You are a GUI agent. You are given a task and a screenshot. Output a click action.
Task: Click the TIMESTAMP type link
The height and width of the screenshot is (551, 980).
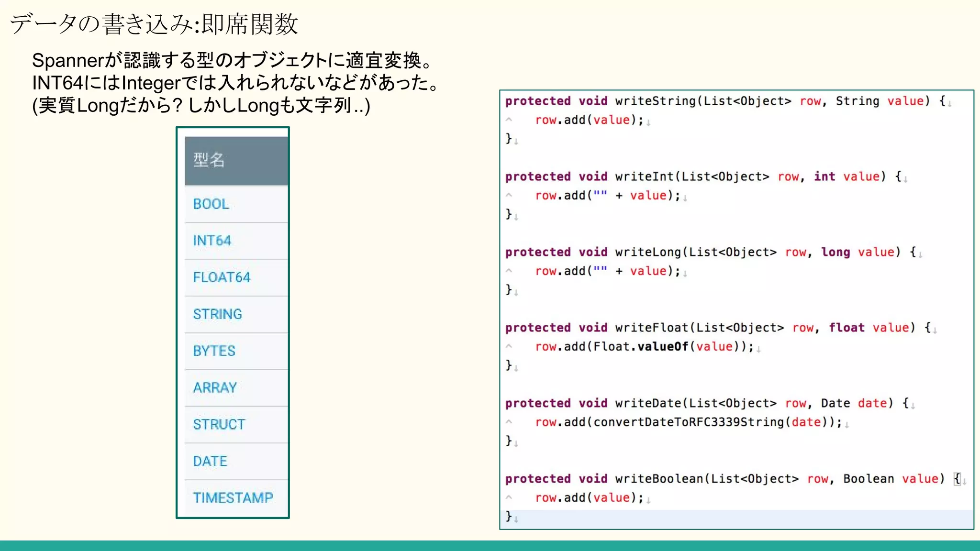point(233,498)
